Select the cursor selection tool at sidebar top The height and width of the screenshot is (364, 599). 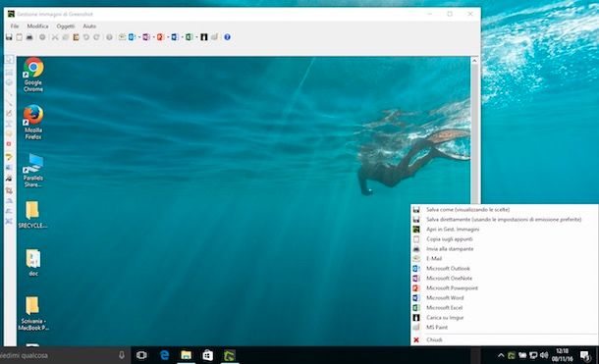(x=9, y=60)
